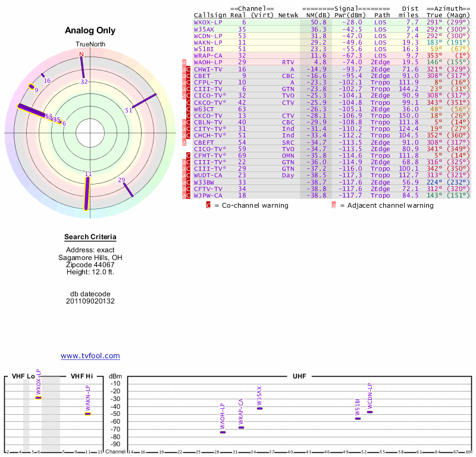Screen dimensions: 476x457
Task: Click the pink adjacent channel legend icon
Action: click(x=334, y=205)
